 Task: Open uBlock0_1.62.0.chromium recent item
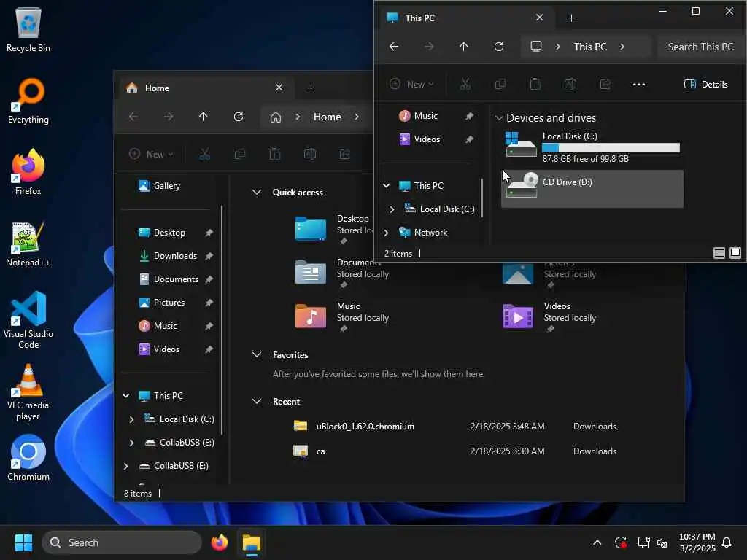(x=365, y=427)
